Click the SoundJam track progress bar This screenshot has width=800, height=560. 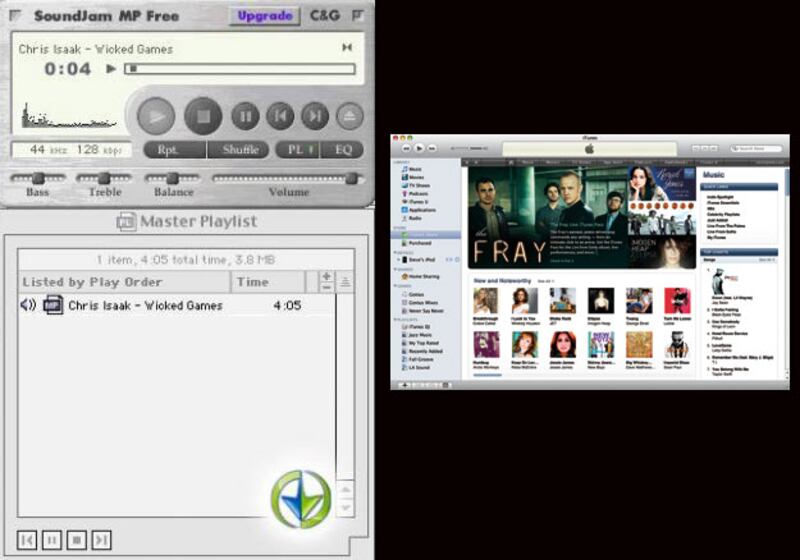click(x=240, y=69)
